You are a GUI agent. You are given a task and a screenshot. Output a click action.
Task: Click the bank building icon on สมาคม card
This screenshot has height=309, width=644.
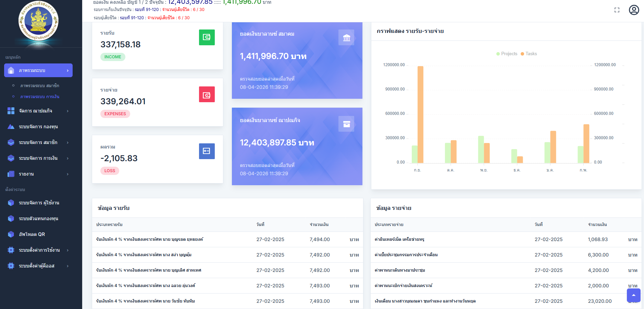tap(346, 37)
